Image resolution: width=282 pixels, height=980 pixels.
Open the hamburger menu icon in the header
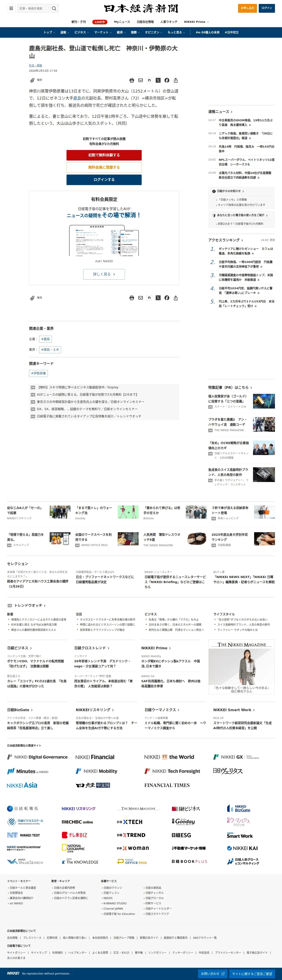click(x=11, y=8)
